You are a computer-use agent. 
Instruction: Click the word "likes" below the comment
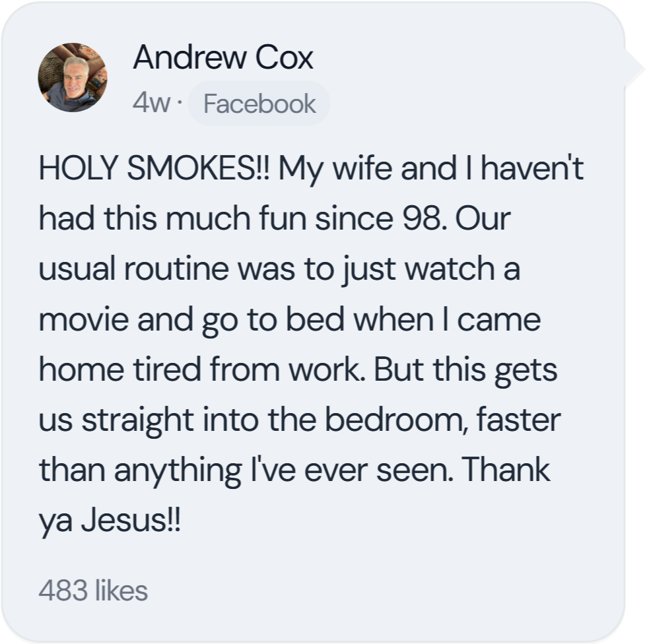point(121,591)
